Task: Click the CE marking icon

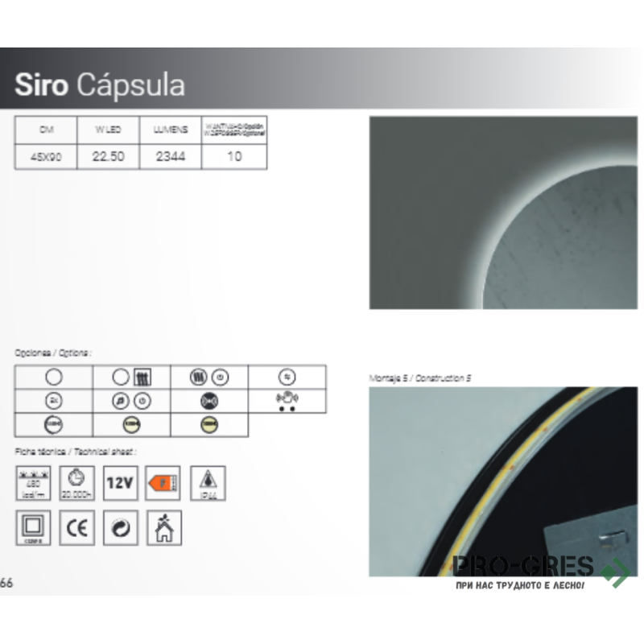Action: [76, 528]
